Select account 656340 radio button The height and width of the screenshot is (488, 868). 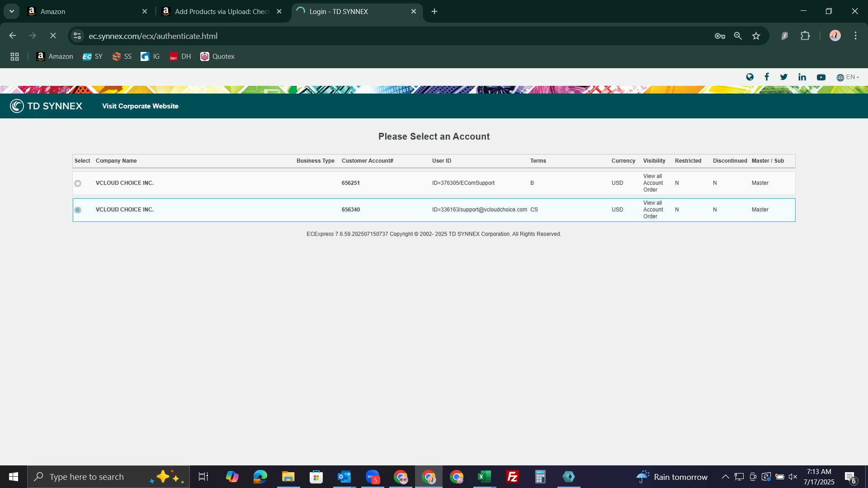[78, 210]
